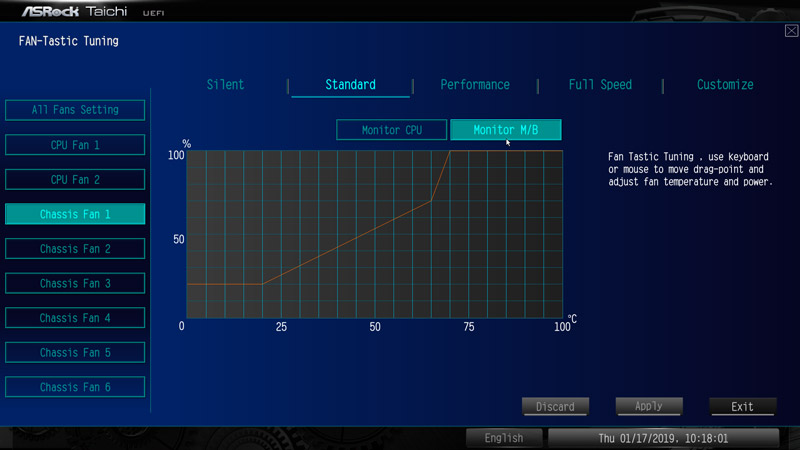
Task: Click the FAN-Tastic Tuning title
Action: point(69,41)
